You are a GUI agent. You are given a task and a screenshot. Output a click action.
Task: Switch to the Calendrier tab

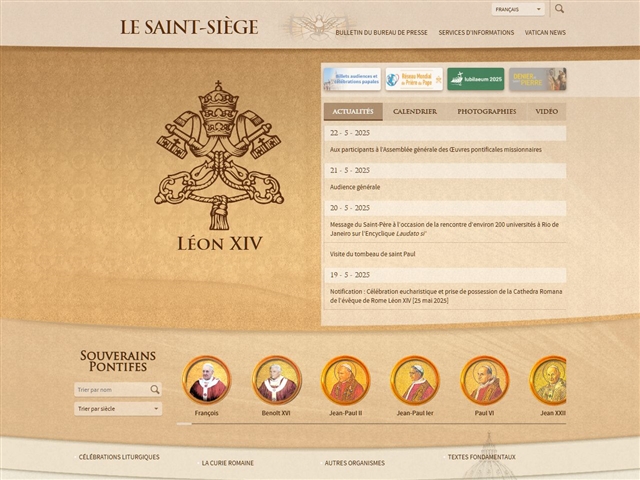click(415, 111)
